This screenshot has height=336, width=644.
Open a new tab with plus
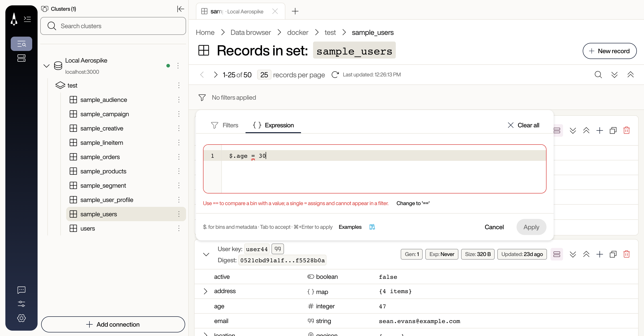pyautogui.click(x=295, y=11)
